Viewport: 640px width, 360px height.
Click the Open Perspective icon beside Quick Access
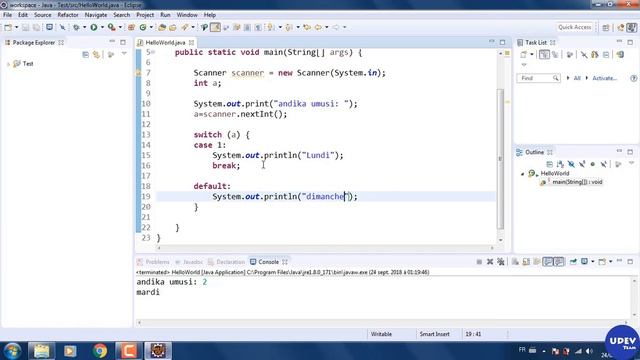tap(606, 27)
